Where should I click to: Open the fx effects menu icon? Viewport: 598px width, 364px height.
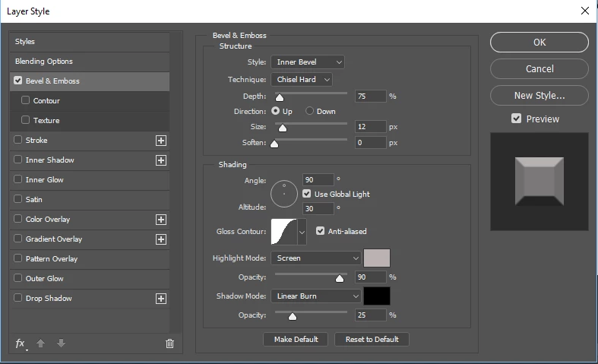21,343
